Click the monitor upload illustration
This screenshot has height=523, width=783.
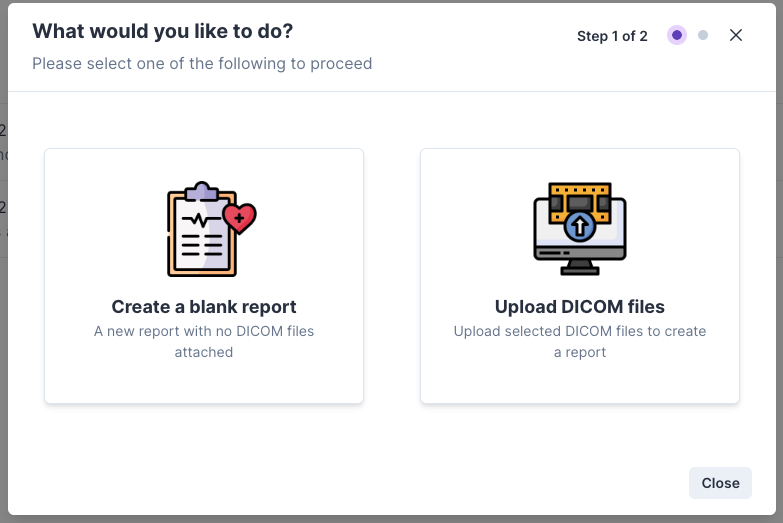[580, 229]
